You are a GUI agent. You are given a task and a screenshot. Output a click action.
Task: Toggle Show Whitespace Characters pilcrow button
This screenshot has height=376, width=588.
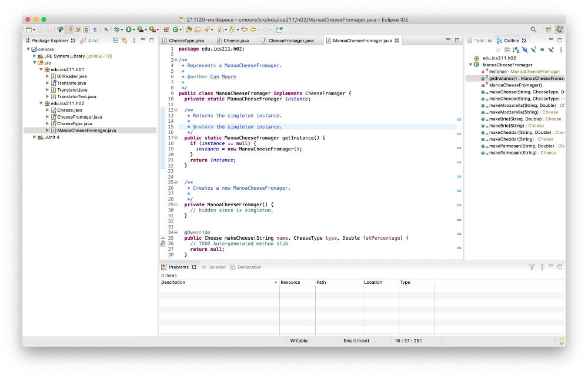coord(95,29)
